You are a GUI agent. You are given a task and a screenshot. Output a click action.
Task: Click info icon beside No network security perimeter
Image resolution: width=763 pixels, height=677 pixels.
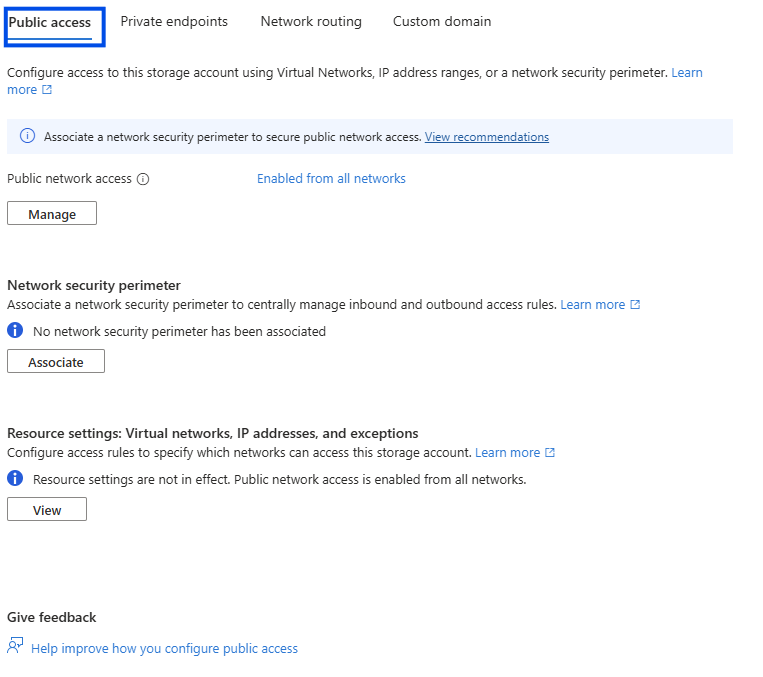[x=15, y=331]
